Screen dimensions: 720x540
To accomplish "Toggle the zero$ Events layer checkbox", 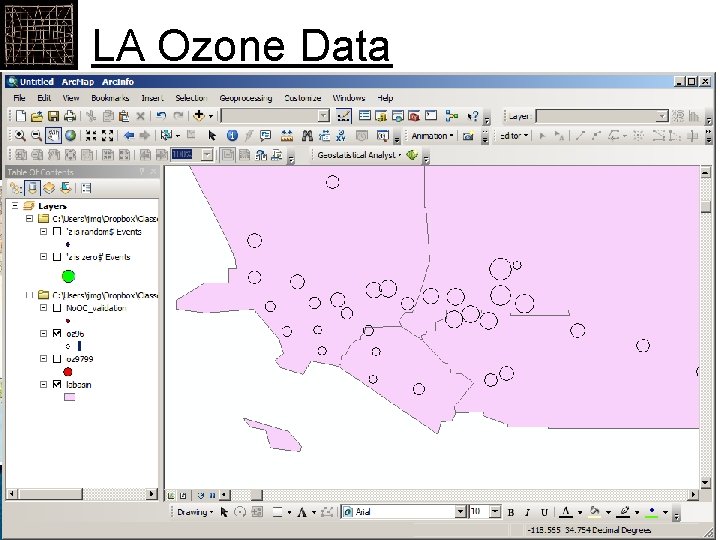I will [57, 257].
